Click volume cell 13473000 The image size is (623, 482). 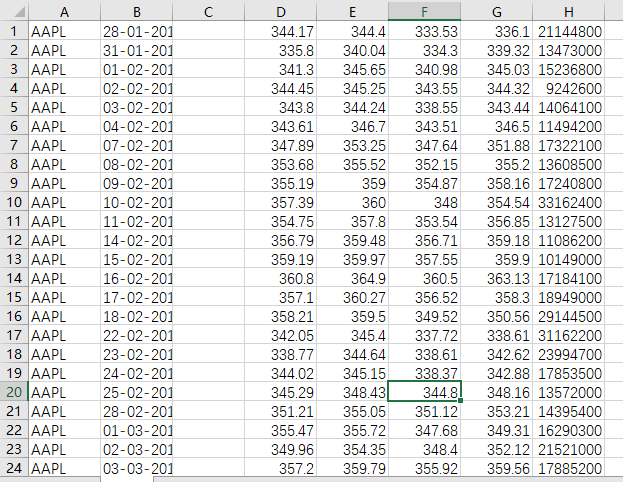[569, 50]
